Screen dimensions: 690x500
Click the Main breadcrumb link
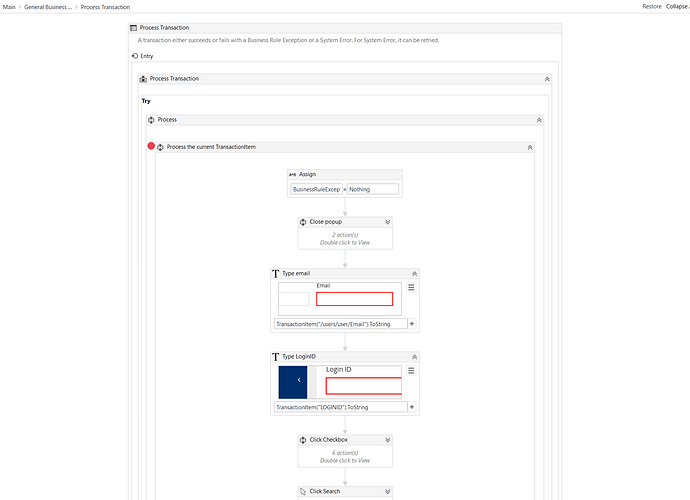coord(9,7)
